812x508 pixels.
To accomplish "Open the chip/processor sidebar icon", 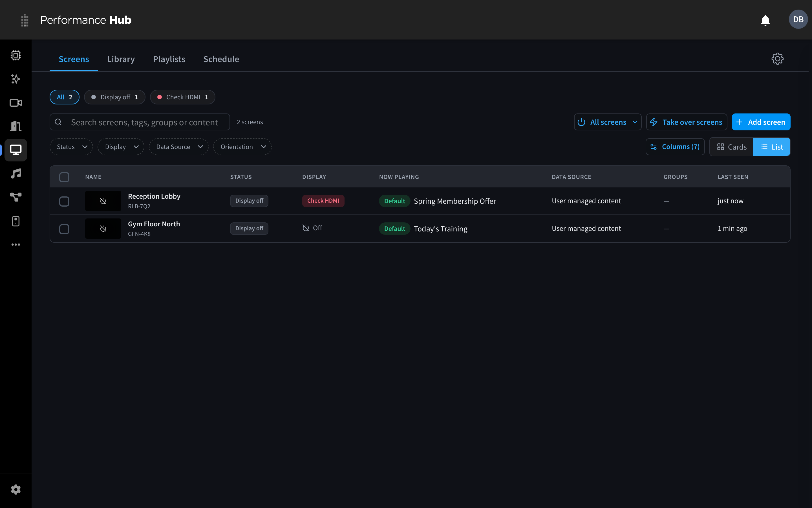I will 16,55.
